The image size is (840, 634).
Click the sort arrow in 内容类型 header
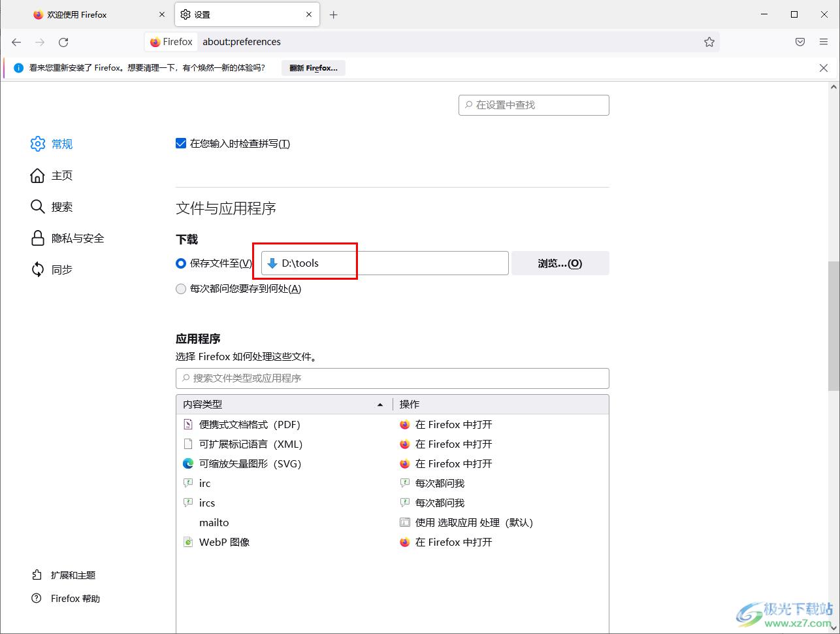380,405
